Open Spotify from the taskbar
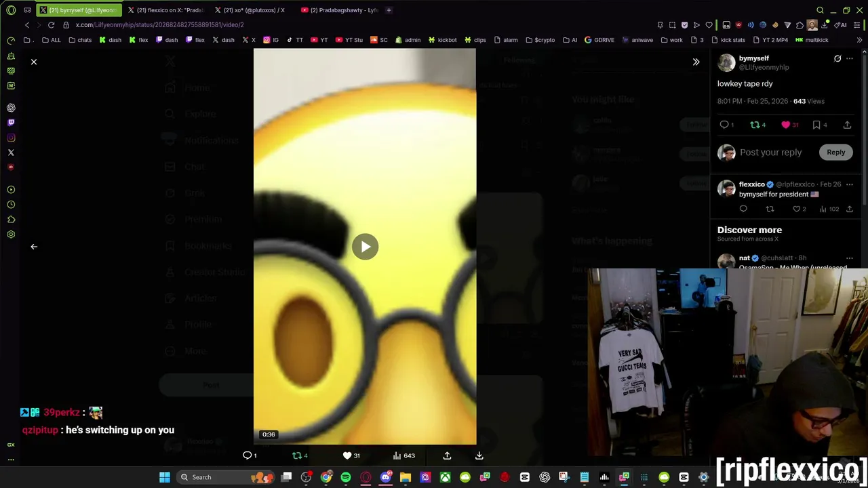Viewport: 868px width, 488px height. click(x=346, y=477)
